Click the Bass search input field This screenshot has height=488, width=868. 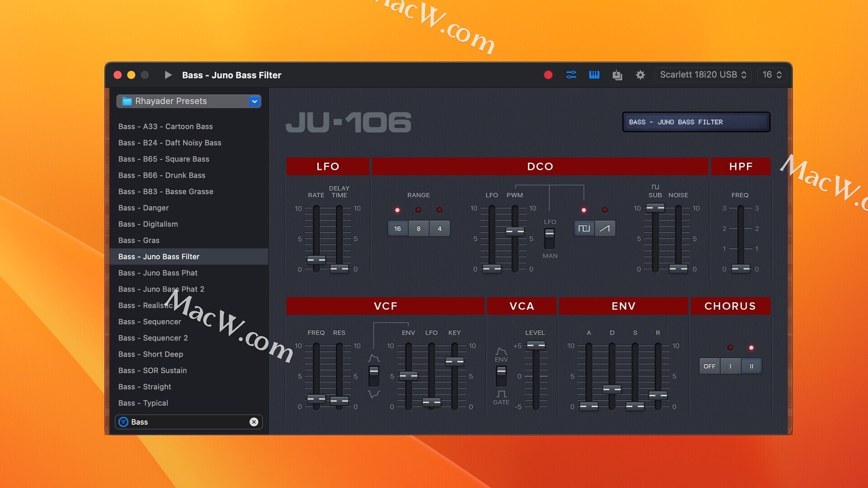coord(189,422)
